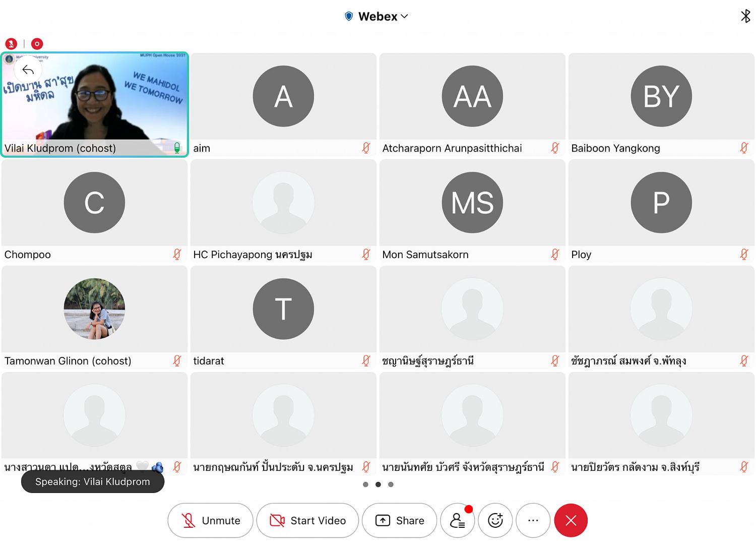Click the Share button
This screenshot has width=756, height=554.
tap(399, 520)
